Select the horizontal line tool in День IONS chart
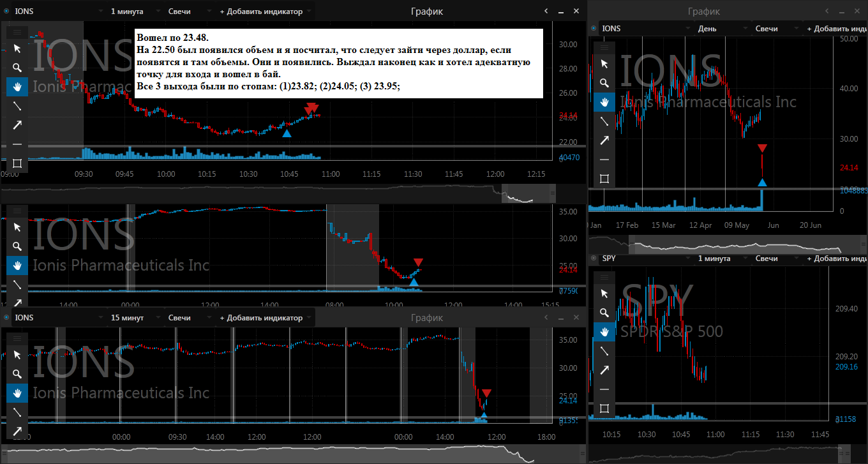This screenshot has width=868, height=464. pyautogui.click(x=604, y=160)
